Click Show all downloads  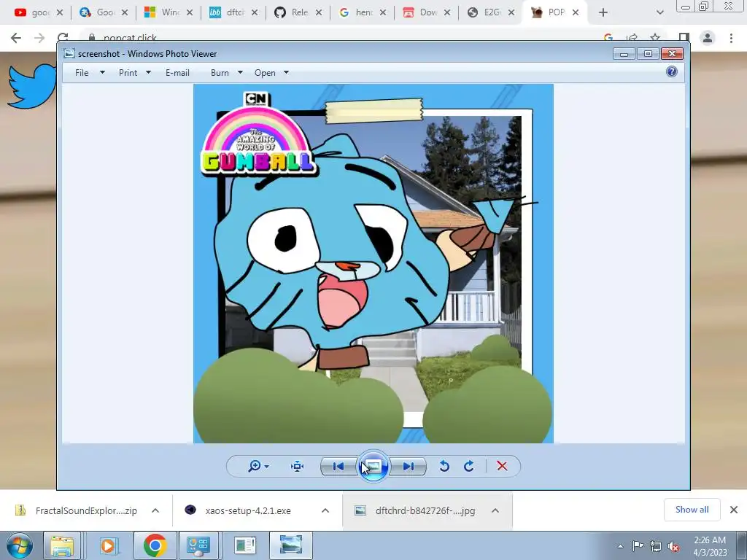(x=692, y=510)
